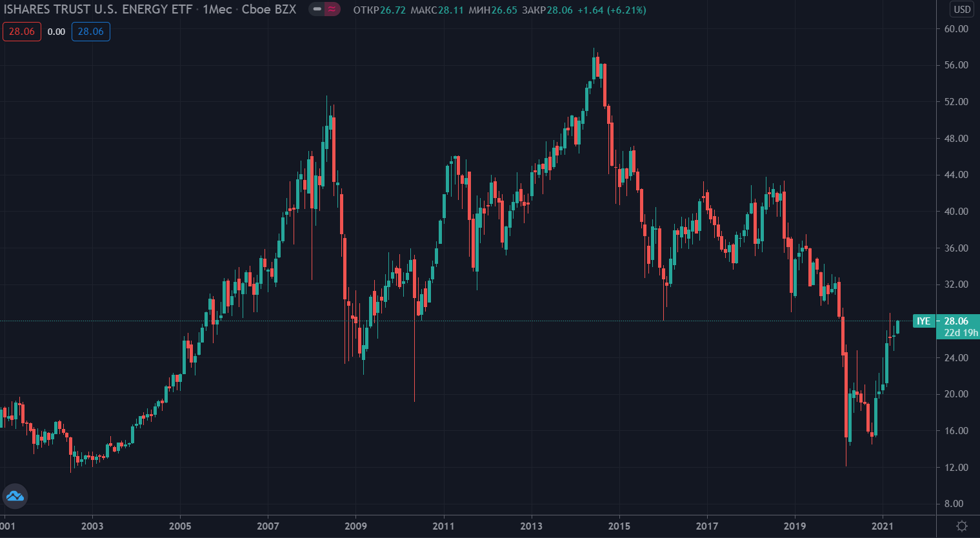980x538 pixels.
Task: Click the IYE symbol label on the price axis
Action: [924, 321]
